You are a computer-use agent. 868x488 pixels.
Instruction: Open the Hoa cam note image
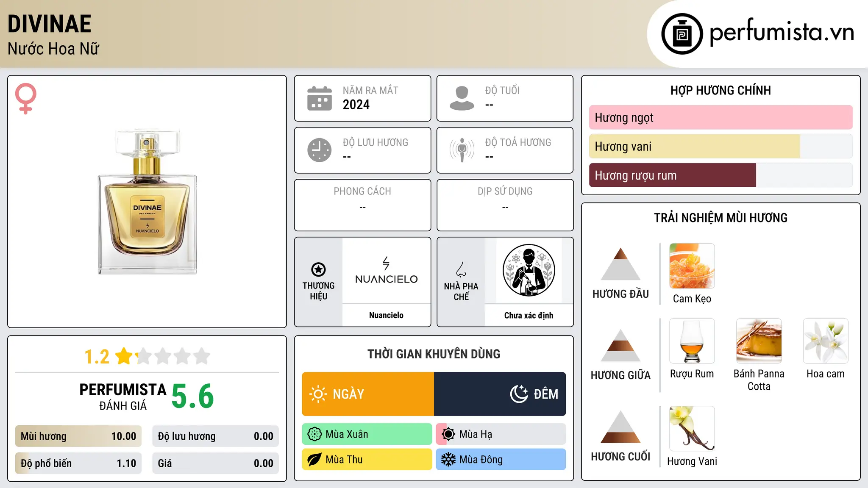coord(826,341)
